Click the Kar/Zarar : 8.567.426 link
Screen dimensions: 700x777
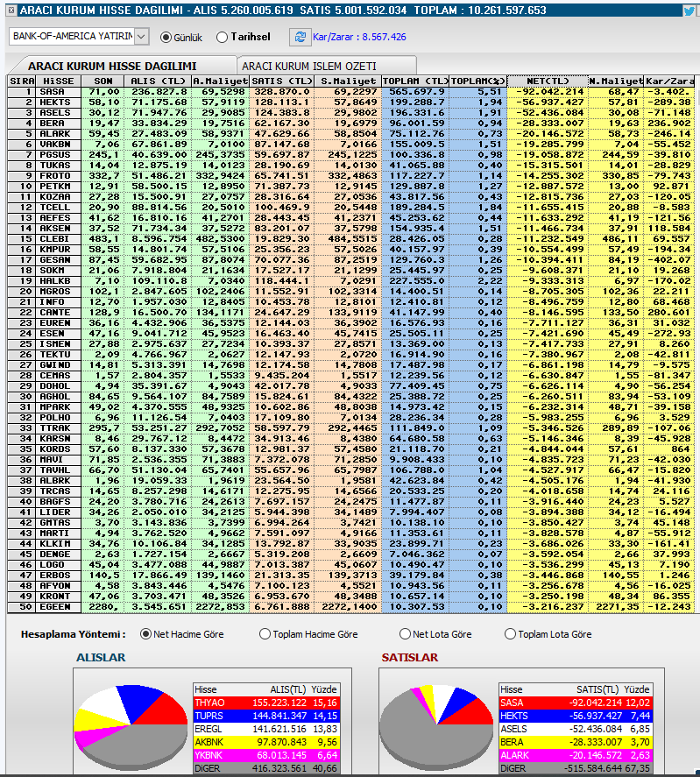coord(359,37)
